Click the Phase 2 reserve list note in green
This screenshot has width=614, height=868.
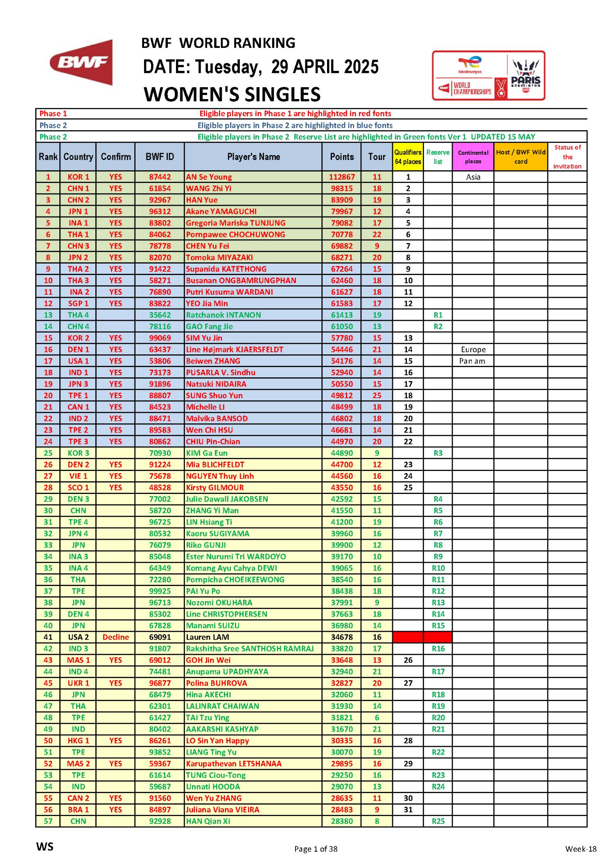click(366, 137)
